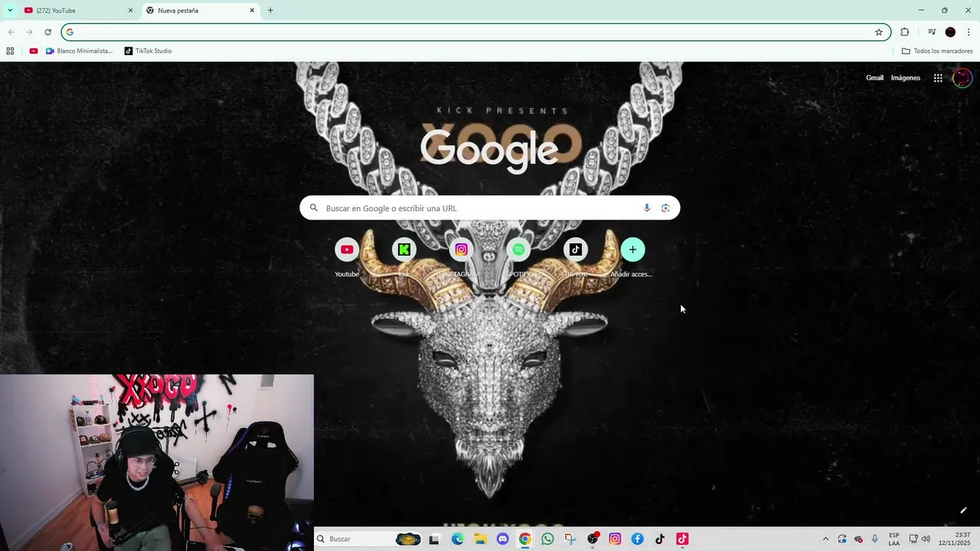Image resolution: width=980 pixels, height=551 pixels.
Task: Open Task View in the taskbar
Action: 434,539
